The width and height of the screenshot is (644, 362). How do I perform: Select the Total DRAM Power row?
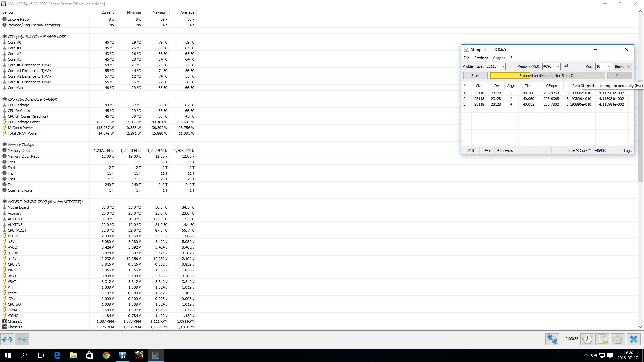click(99, 133)
